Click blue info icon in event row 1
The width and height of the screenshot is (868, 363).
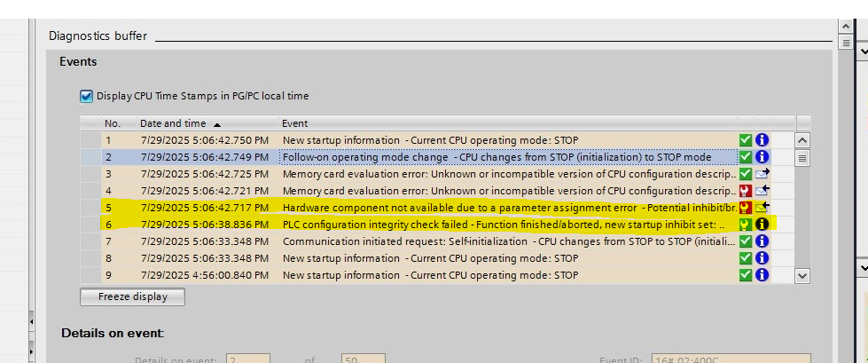pos(762,140)
